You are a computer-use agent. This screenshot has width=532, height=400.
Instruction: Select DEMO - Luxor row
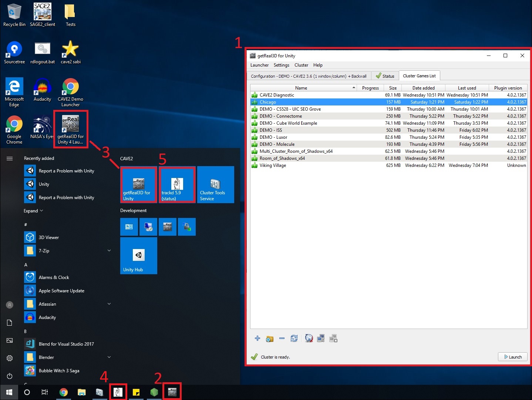(x=389, y=137)
